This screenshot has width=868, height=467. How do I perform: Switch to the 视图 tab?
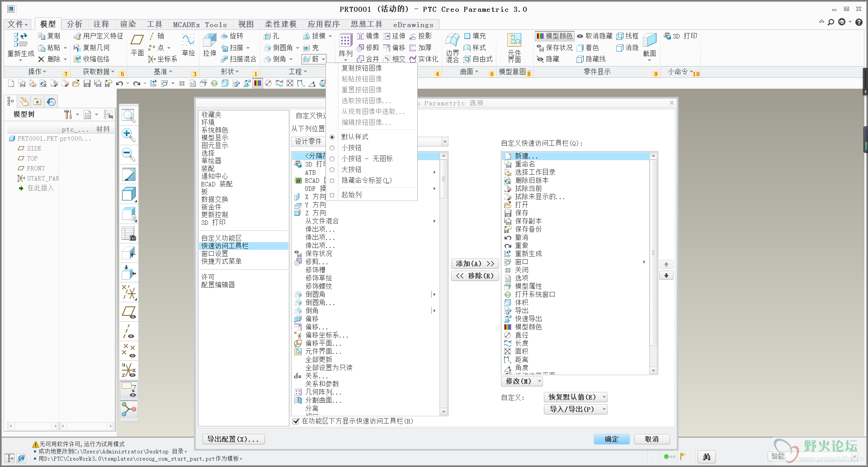246,24
